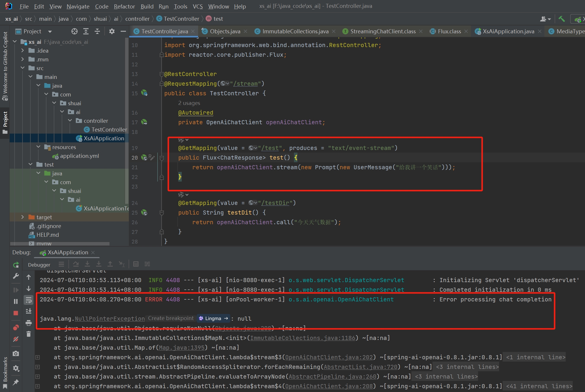Click Step Out in debugger toolbar

pyautogui.click(x=110, y=264)
